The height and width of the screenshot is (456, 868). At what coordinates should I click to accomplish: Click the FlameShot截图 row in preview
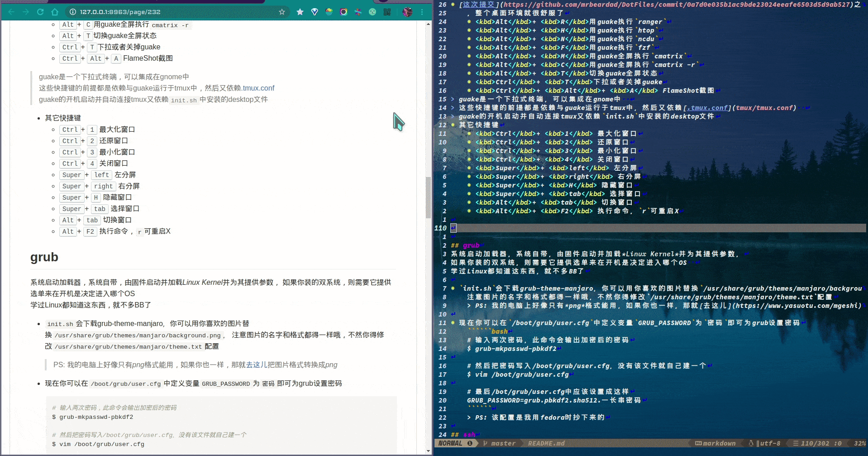click(116, 58)
